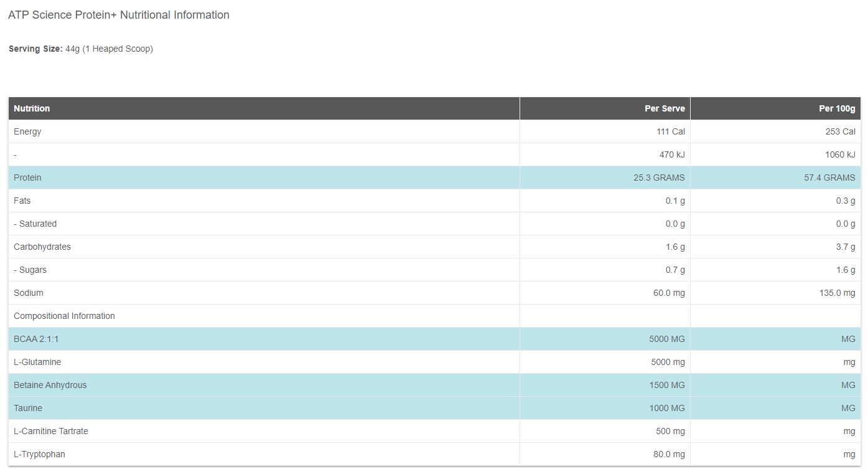The image size is (868, 474).
Task: Click the '0.3 g' fats value
Action: (x=846, y=201)
